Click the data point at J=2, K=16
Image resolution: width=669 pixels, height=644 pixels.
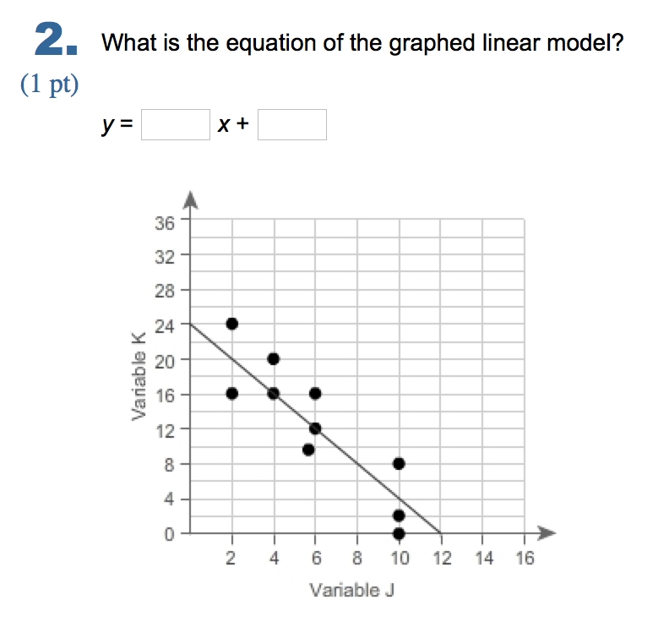(232, 394)
